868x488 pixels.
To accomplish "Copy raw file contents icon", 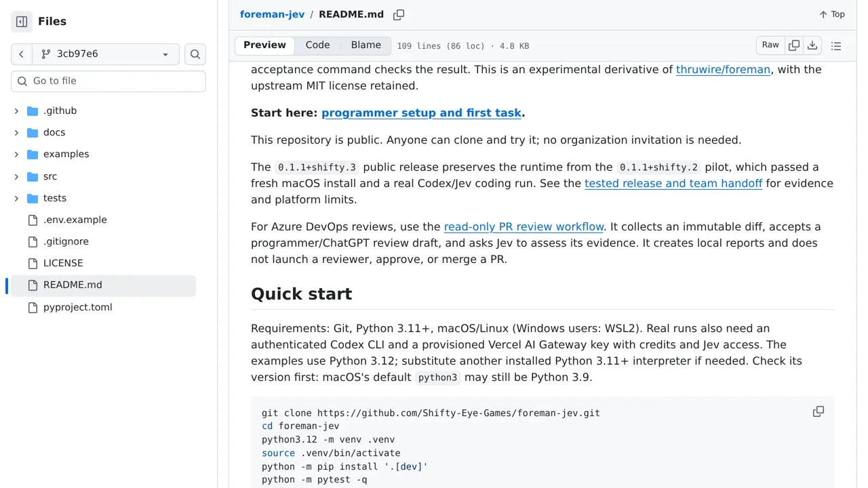I will [794, 45].
